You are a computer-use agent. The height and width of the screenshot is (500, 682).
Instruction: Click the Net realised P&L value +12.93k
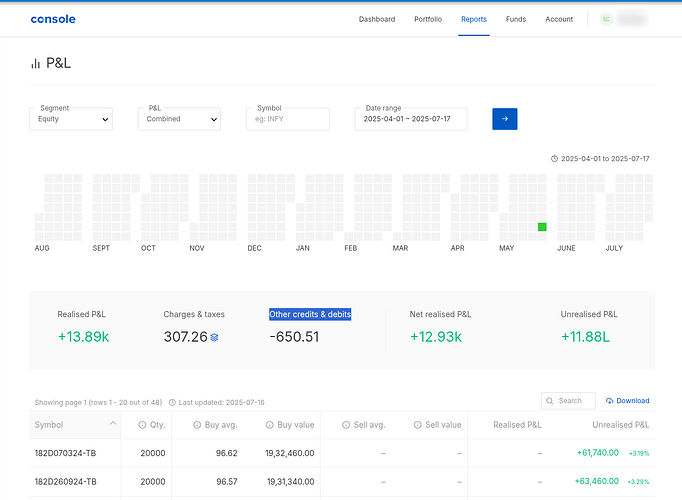coord(436,337)
